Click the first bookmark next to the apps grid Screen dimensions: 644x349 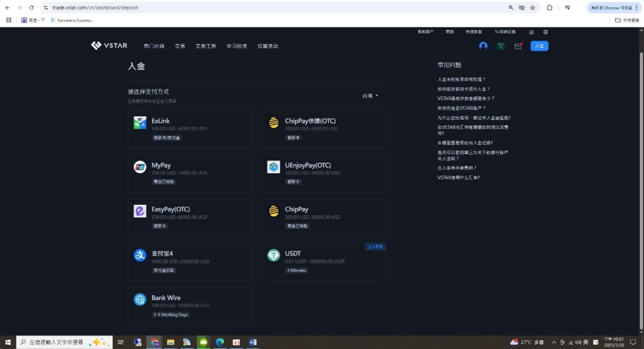pyautogui.click(x=33, y=20)
